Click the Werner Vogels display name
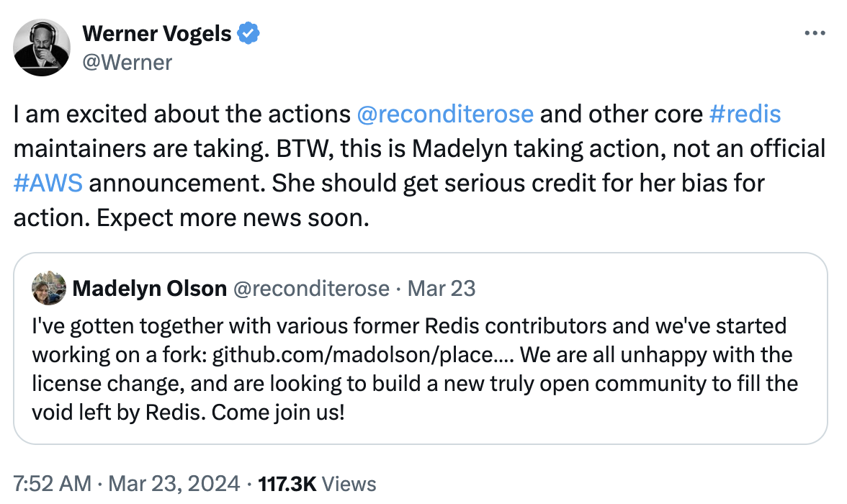847x504 pixels. [x=157, y=33]
